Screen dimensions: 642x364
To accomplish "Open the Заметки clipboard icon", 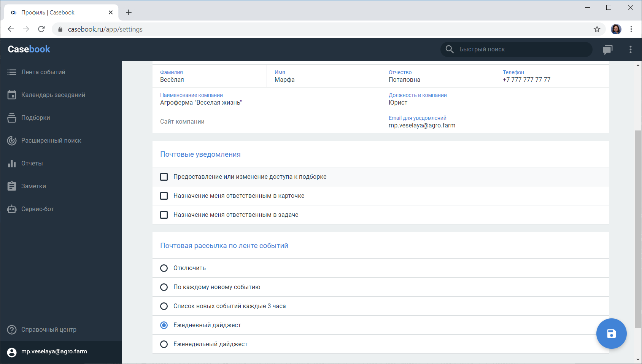I will (x=12, y=186).
